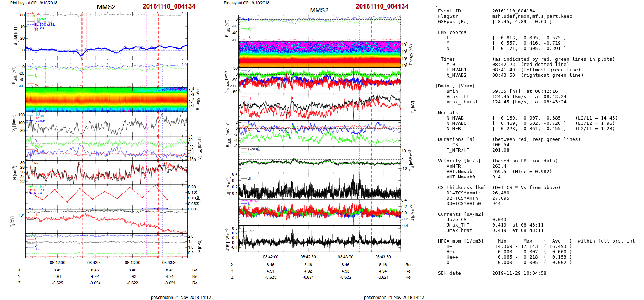This screenshot has width=644, height=300.
Task: Select the O+ row in HPCA table
Action: click(449, 263)
